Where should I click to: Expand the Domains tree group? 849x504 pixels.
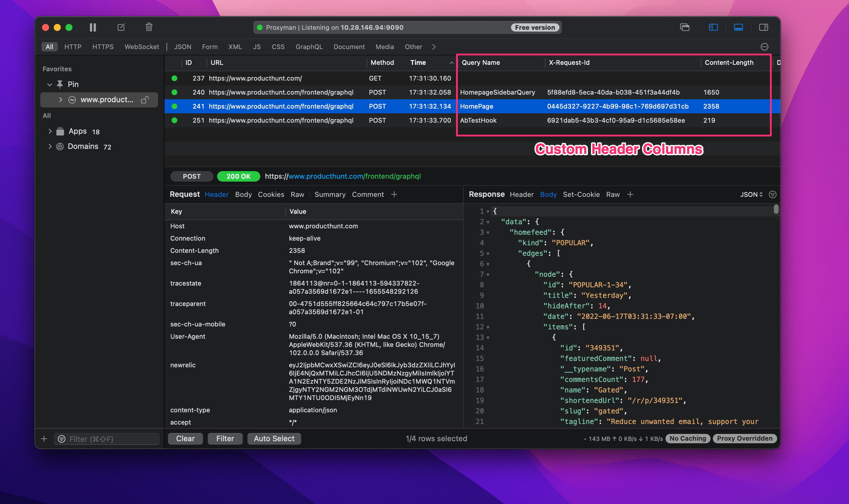50,146
